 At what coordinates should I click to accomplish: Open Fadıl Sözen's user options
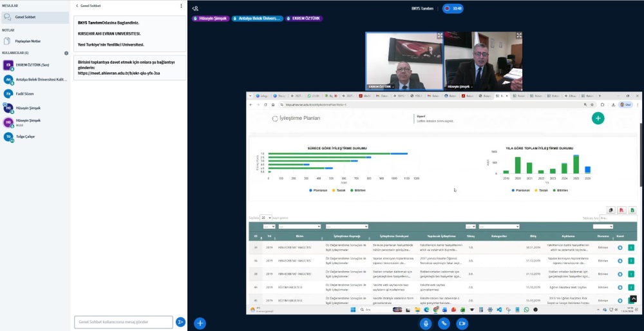point(24,93)
